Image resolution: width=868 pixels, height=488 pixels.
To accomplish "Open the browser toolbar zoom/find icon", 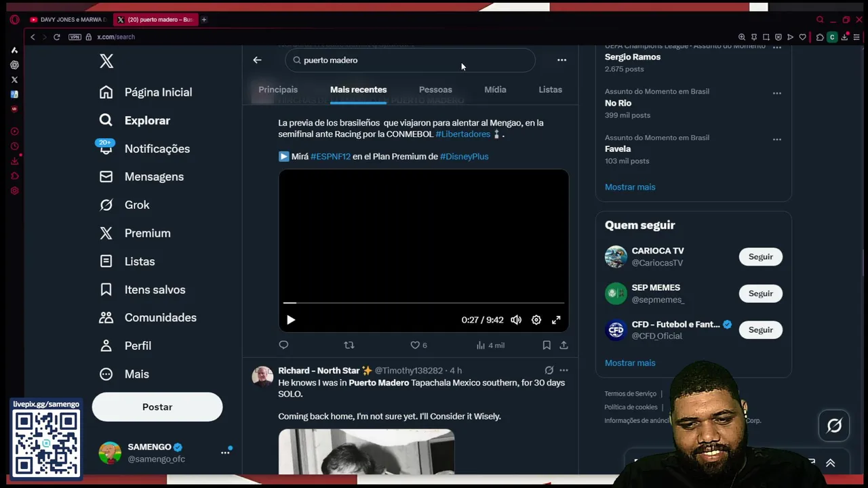I will [x=742, y=37].
